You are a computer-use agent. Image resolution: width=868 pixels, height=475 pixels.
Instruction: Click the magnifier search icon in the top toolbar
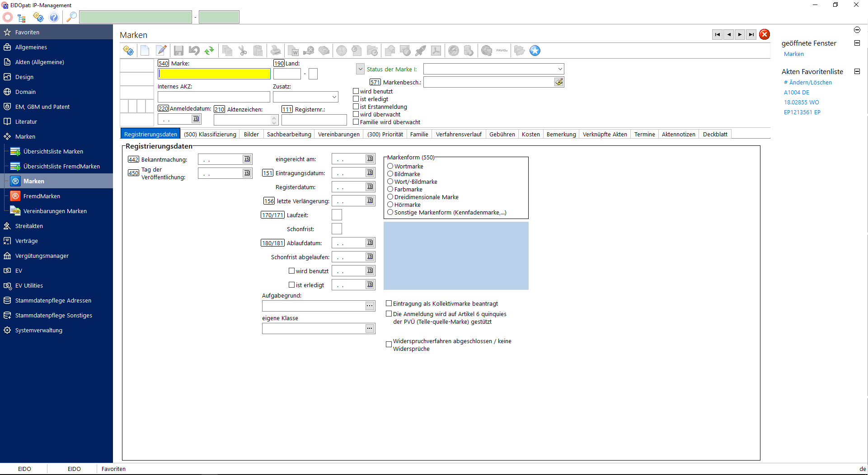(x=71, y=17)
